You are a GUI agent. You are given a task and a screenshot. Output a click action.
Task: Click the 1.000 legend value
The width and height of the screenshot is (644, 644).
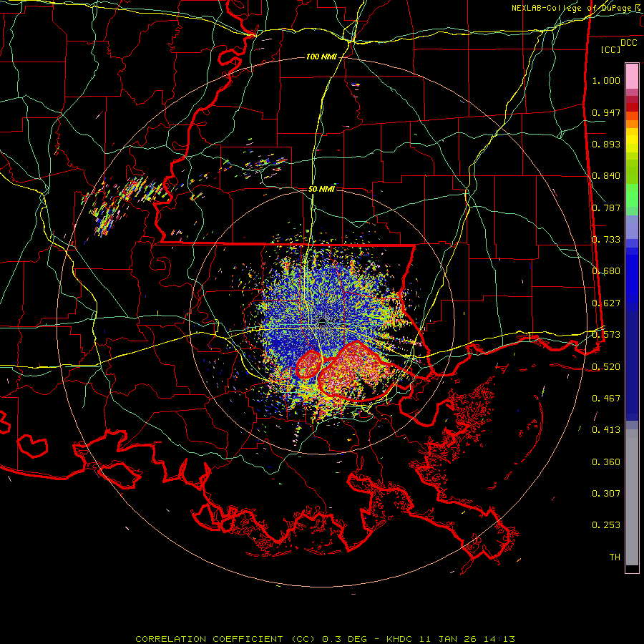[606, 80]
